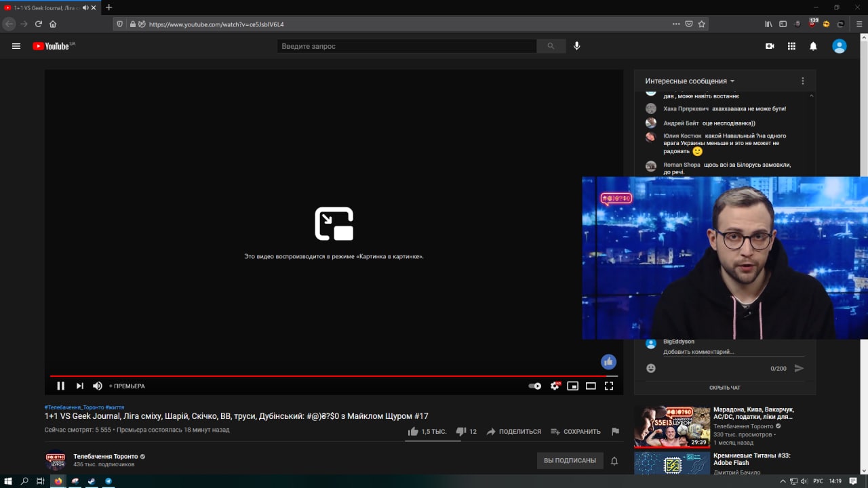Toggle channel notification bell next to subscription
The image size is (868, 488).
point(614,461)
